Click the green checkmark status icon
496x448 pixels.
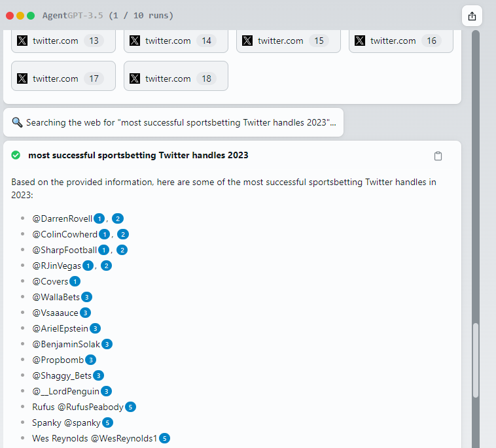click(16, 155)
